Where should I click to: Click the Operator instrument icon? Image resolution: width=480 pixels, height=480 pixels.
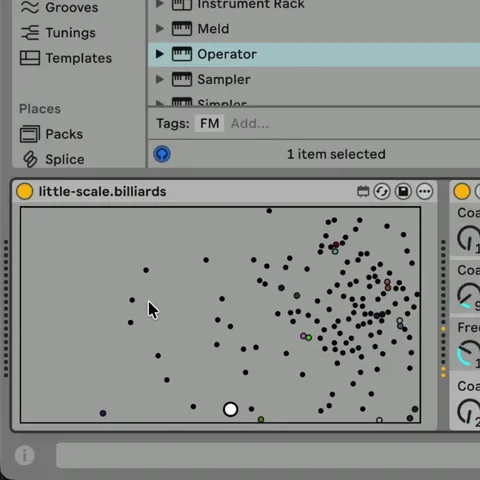pyautogui.click(x=182, y=54)
